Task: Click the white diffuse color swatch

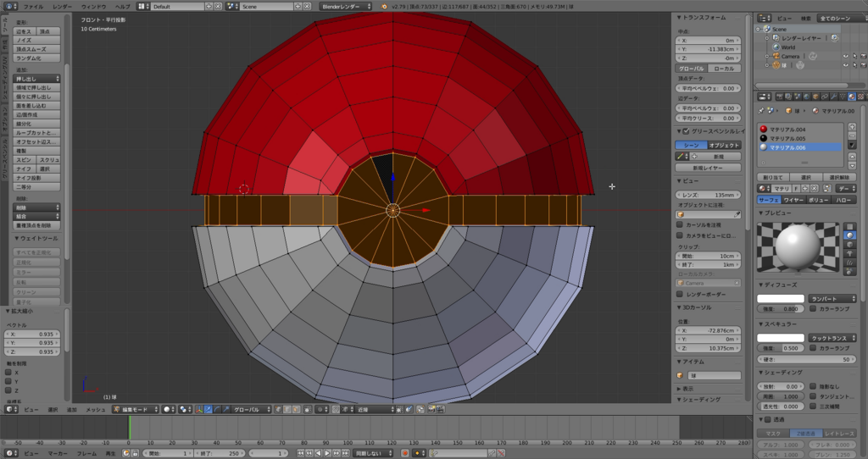Action: [x=781, y=298]
